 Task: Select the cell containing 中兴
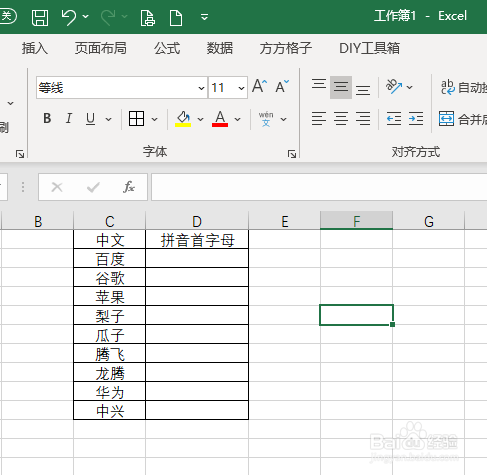click(x=110, y=411)
